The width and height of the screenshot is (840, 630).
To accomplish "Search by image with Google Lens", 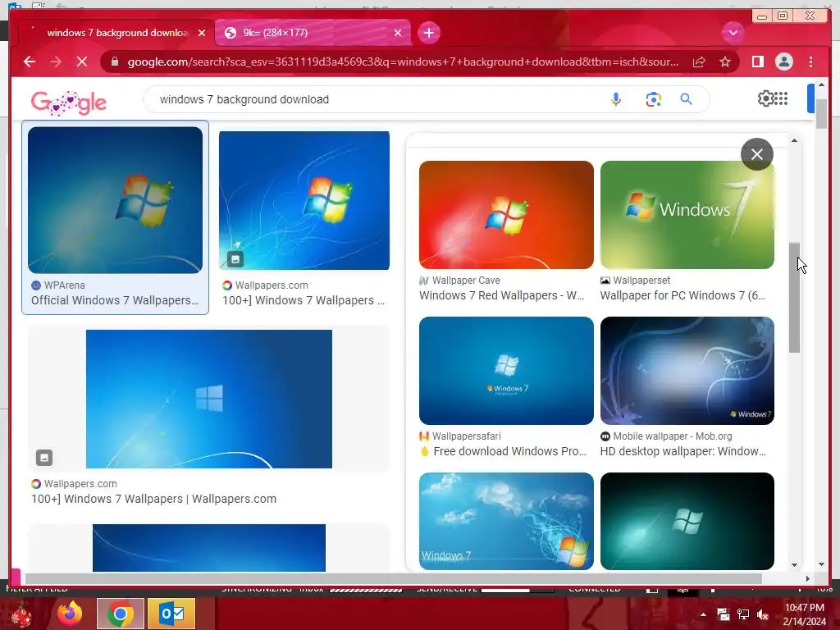I will pyautogui.click(x=653, y=99).
